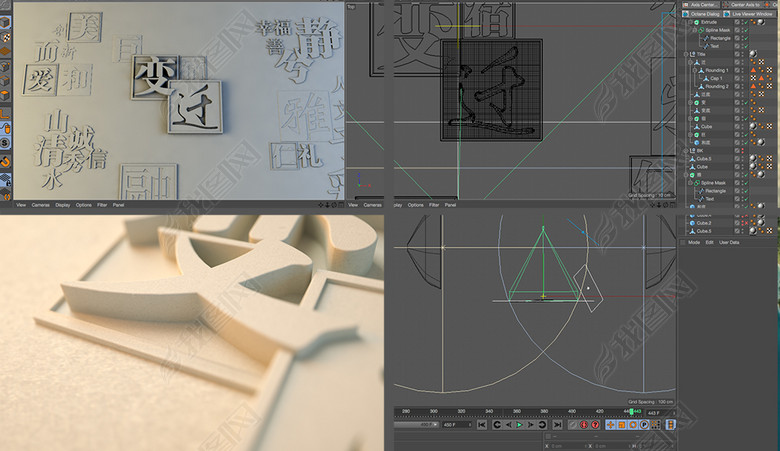Open Display menu of render viewport
Image resolution: width=780 pixels, height=451 pixels.
63,205
